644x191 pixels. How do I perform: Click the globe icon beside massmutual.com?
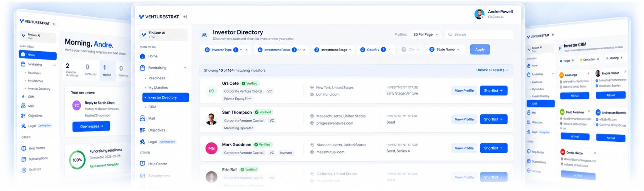[x=312, y=152]
